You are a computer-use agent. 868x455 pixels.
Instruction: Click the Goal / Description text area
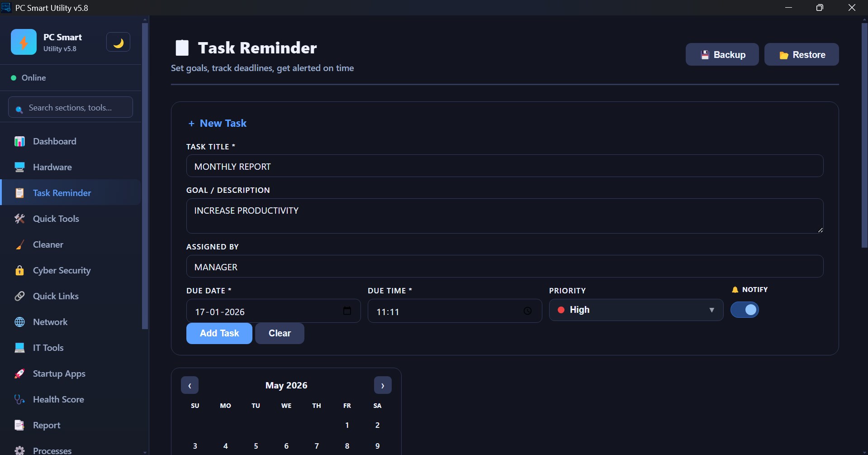click(x=505, y=216)
